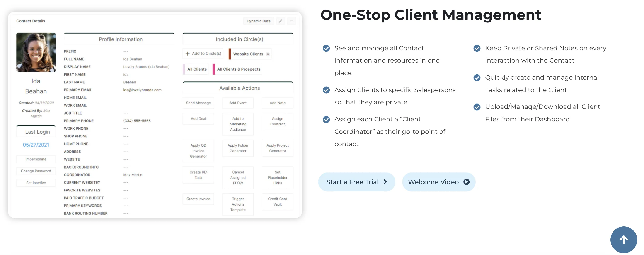Select the All Clients & Prospects tag
This screenshot has height=255, width=644.
pyautogui.click(x=239, y=69)
